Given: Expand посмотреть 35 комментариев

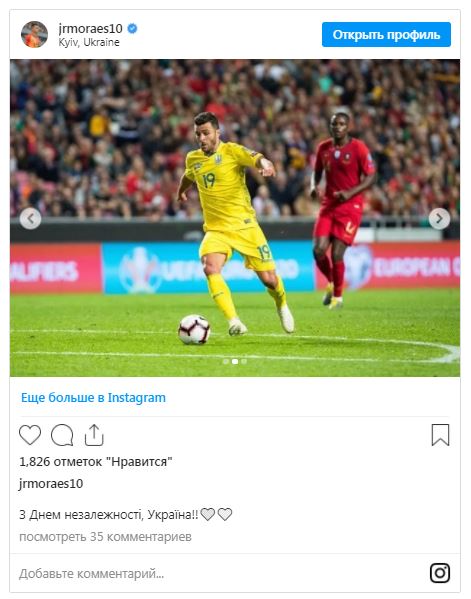Looking at the screenshot, I should coord(105,537).
